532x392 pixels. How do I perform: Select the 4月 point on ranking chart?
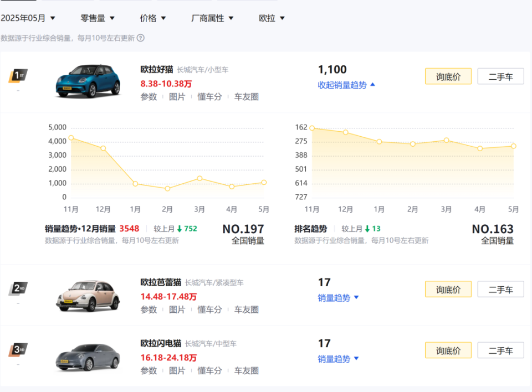click(480, 148)
